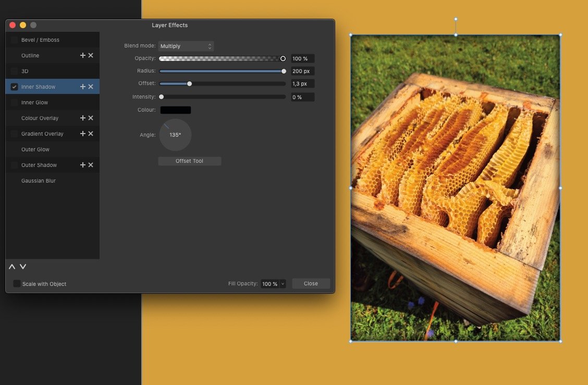Move selected effect down with down arrow

click(23, 267)
